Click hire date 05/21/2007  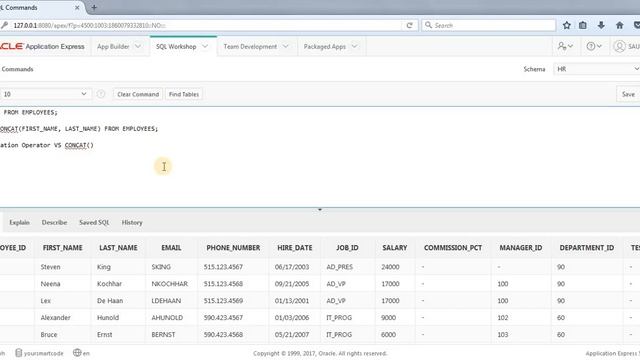(x=292, y=335)
